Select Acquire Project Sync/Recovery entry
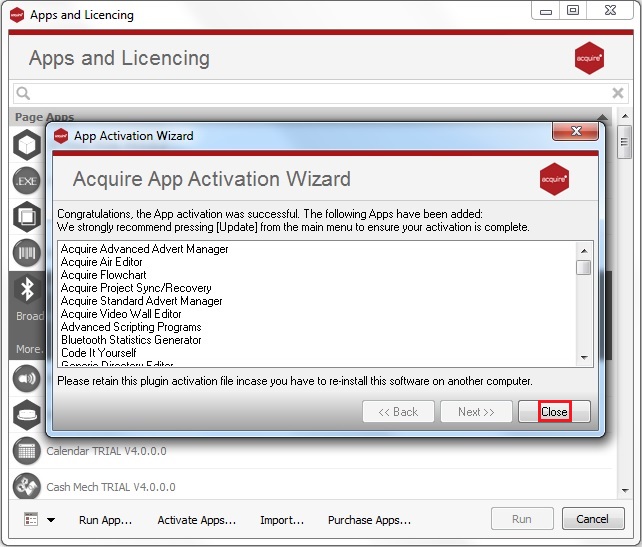The height and width of the screenshot is (547, 642). [136, 288]
